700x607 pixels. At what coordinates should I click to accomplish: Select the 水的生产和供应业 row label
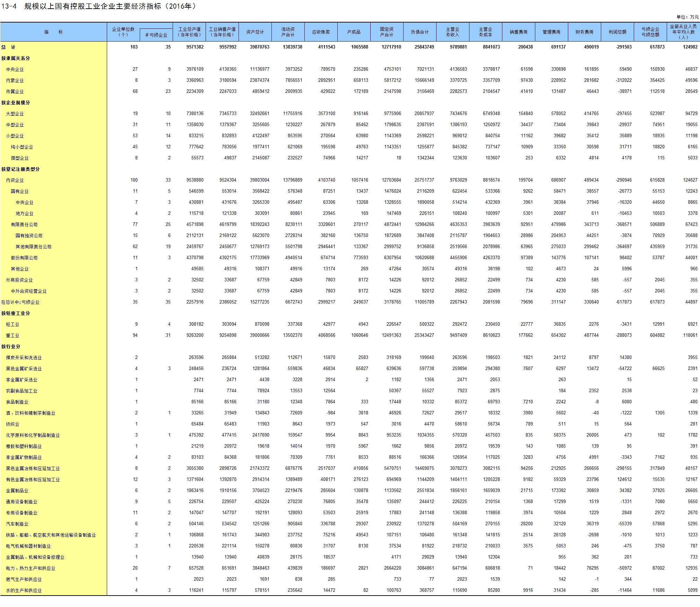(x=24, y=590)
